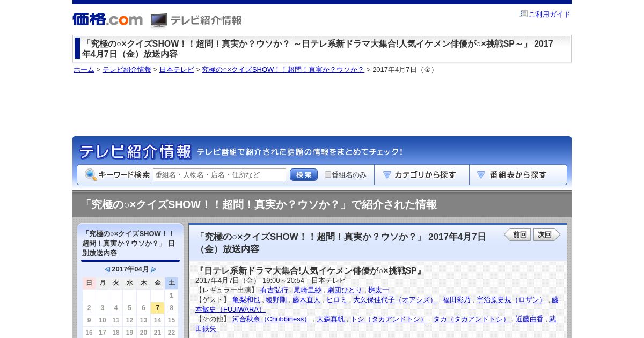Go to previous month in the calendar
The height and width of the screenshot is (338, 644).
click(x=107, y=269)
